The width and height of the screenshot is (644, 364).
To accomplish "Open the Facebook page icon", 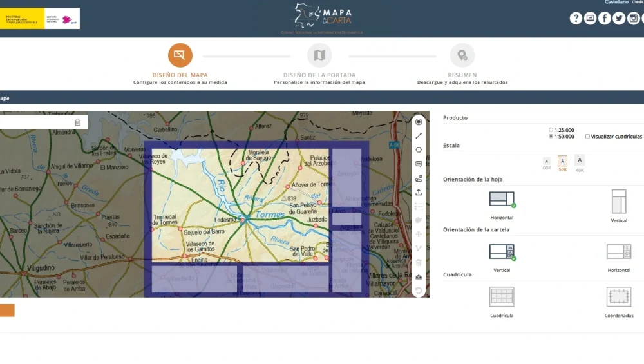I will [x=605, y=19].
